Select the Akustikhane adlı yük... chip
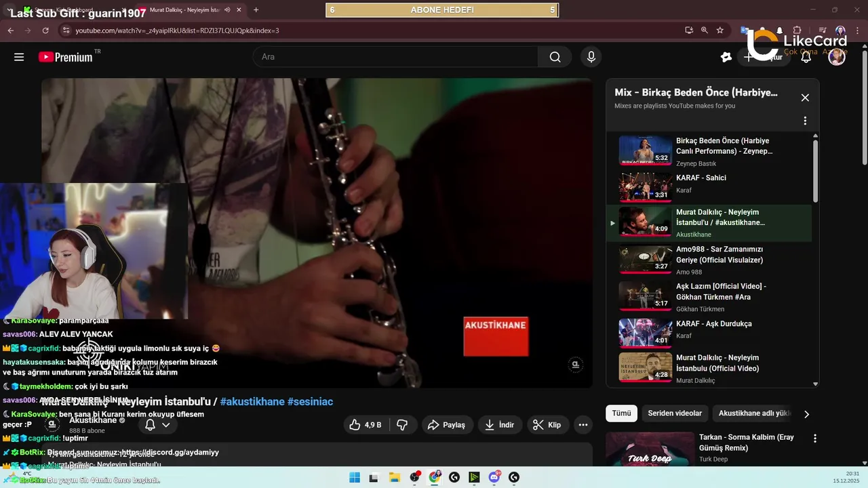Screen dimensions: 868x488 coord(754,413)
